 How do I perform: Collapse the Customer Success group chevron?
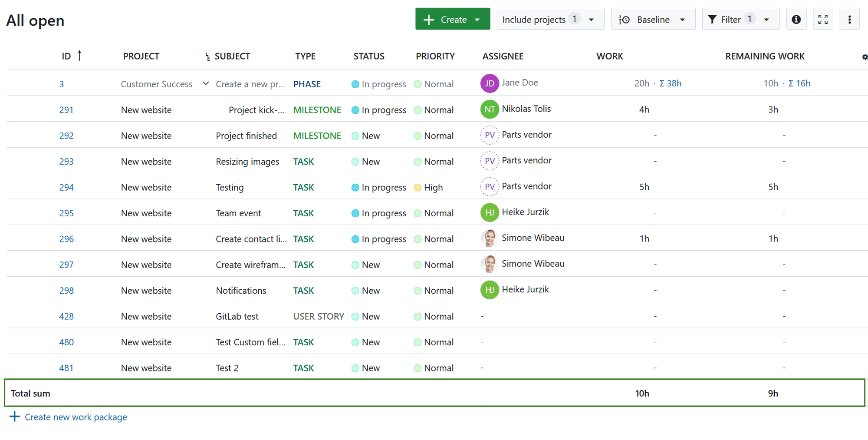click(x=205, y=83)
